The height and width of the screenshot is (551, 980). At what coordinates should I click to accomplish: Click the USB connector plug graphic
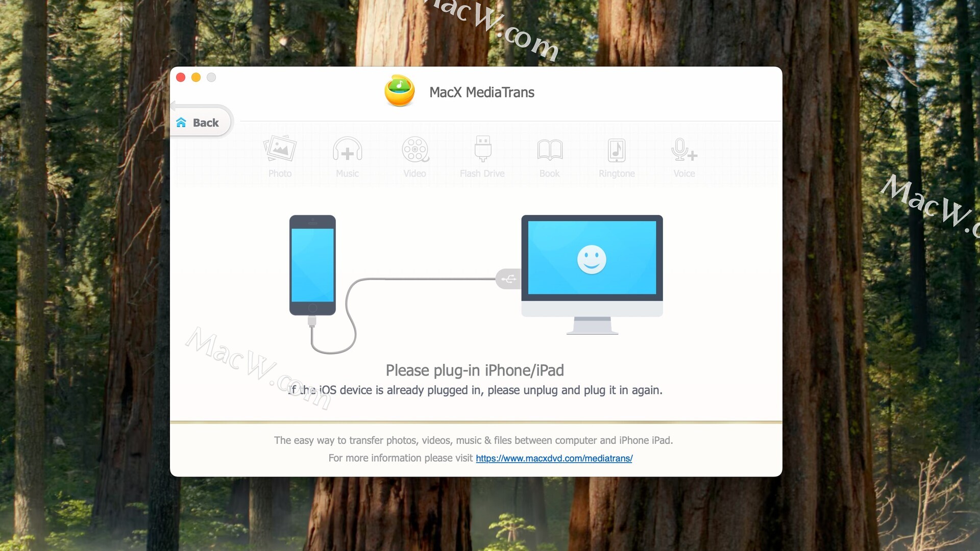(508, 279)
